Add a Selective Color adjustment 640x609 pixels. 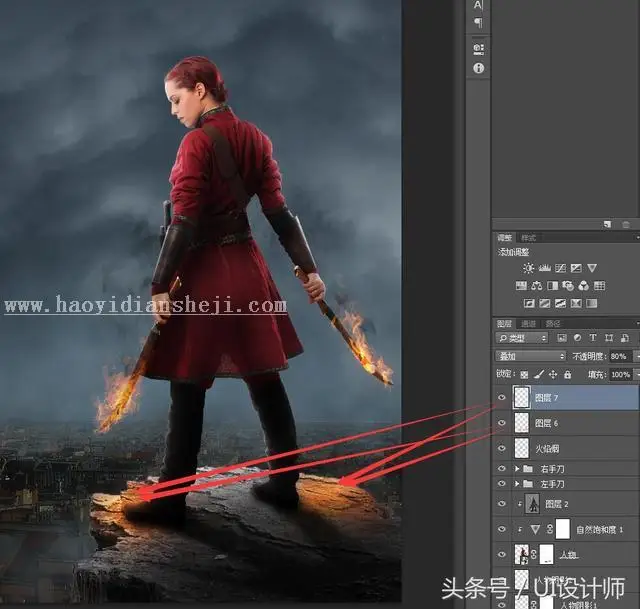click(x=576, y=303)
